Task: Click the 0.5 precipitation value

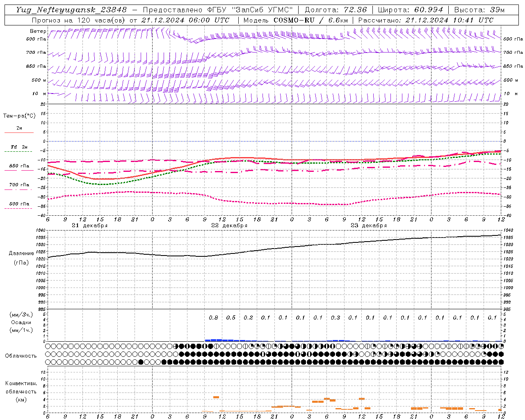Action: (x=231, y=318)
